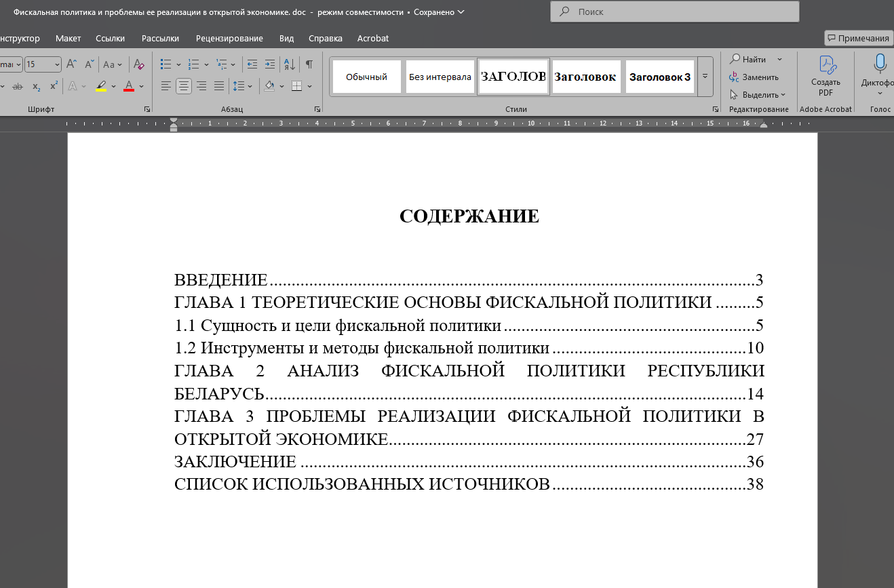Open line spacing options

pos(238,86)
